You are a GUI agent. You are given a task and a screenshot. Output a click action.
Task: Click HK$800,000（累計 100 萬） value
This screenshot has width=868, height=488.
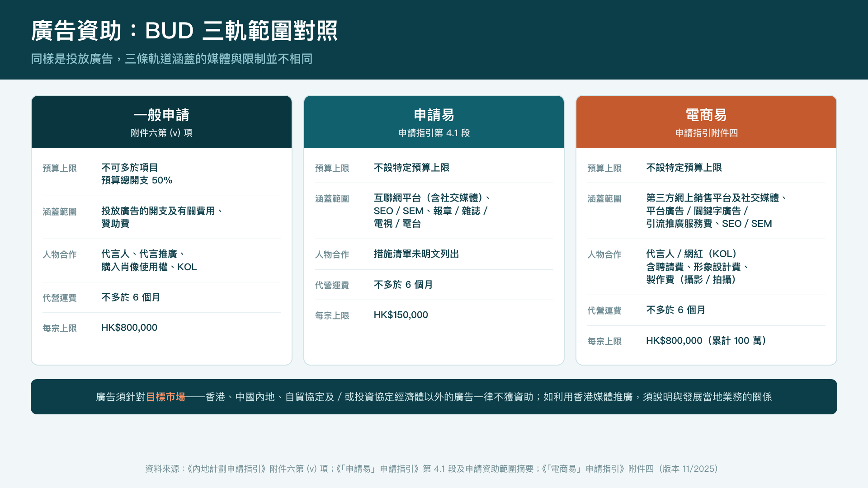coord(708,341)
